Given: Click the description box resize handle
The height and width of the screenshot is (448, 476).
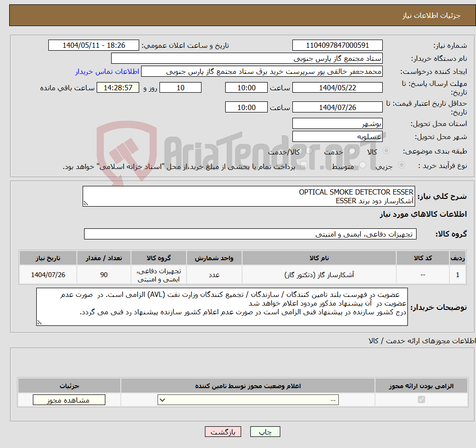Looking at the screenshot, I should point(86,204).
